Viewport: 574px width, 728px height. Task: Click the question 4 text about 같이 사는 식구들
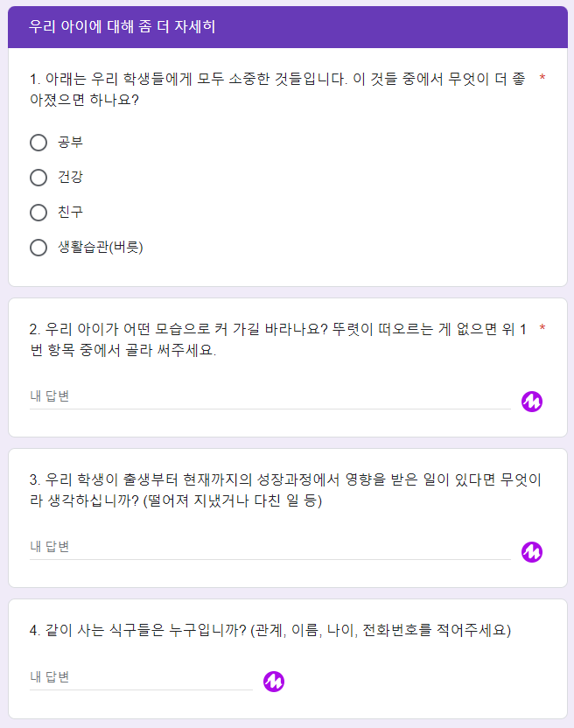pyautogui.click(x=269, y=630)
